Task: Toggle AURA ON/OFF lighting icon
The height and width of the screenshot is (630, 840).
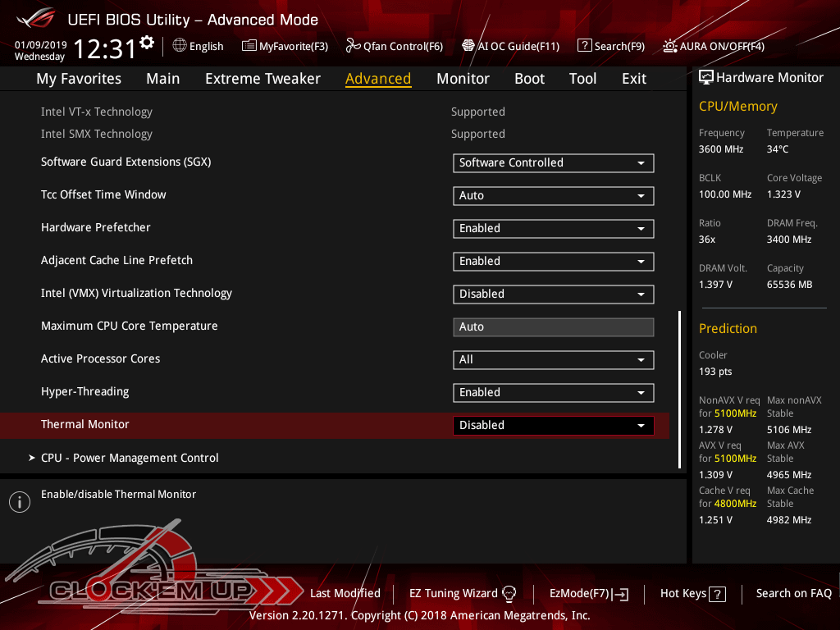Action: (669, 46)
